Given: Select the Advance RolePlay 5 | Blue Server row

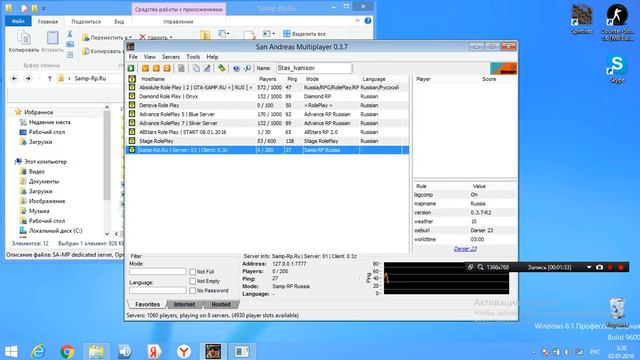Looking at the screenshot, I should (x=267, y=114).
